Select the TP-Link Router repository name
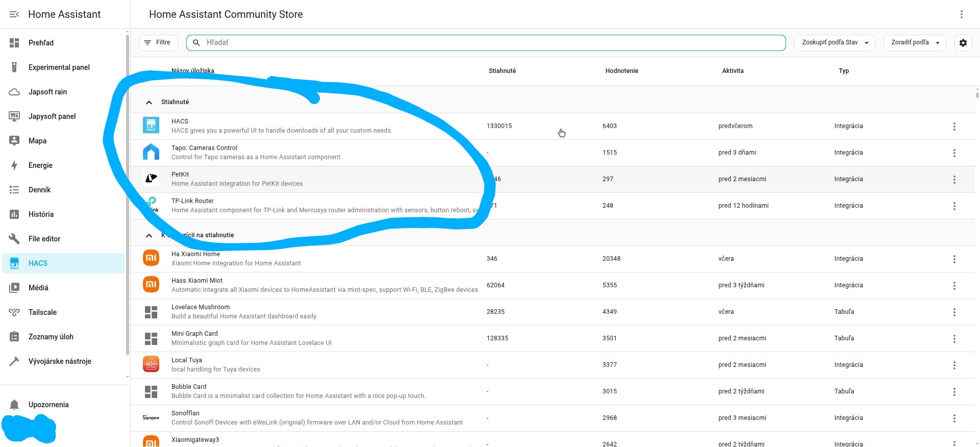 coord(192,201)
